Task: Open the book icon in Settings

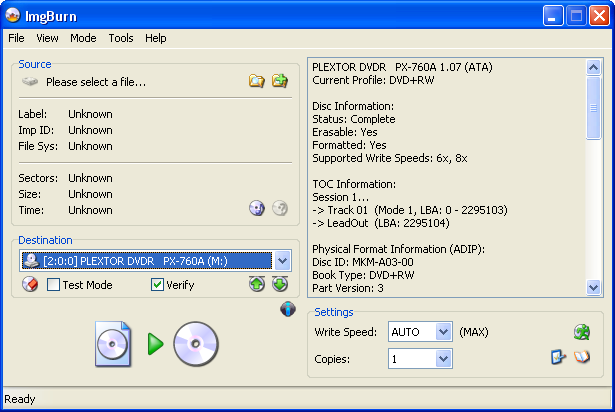Action: [x=582, y=357]
